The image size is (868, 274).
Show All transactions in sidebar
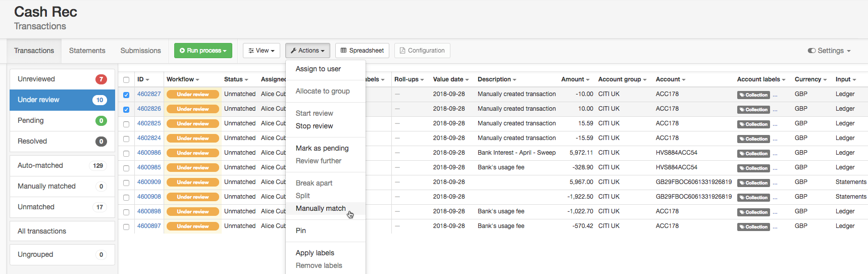click(62, 231)
